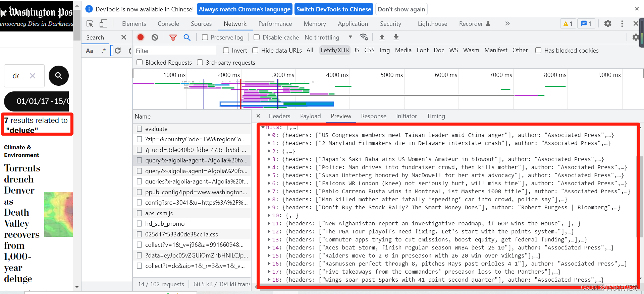644x294 pixels.
Task: Import HAR file upload arrow
Action: [382, 37]
